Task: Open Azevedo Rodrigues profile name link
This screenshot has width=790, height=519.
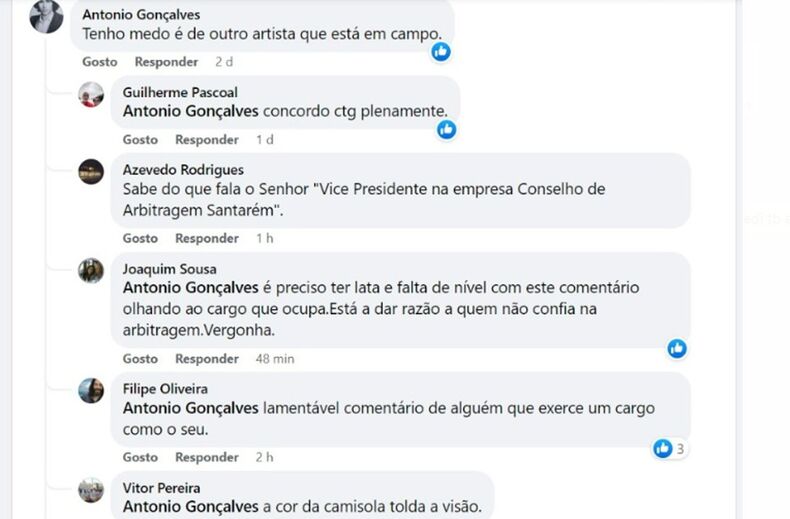Action: (x=183, y=170)
